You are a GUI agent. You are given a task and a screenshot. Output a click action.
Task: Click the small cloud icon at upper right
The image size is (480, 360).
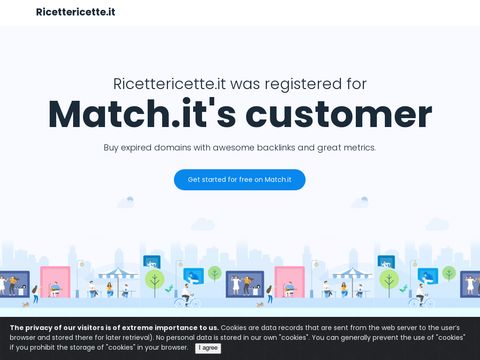click(x=360, y=202)
